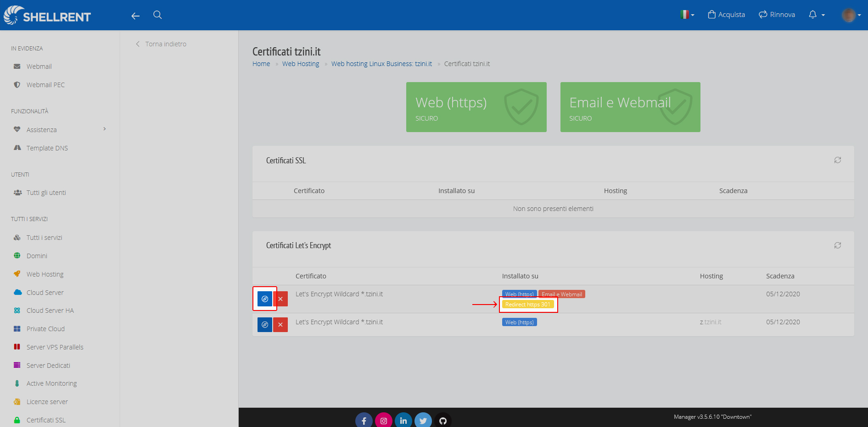
Task: Click the Web Hosting rocket icon
Action: [x=17, y=274]
